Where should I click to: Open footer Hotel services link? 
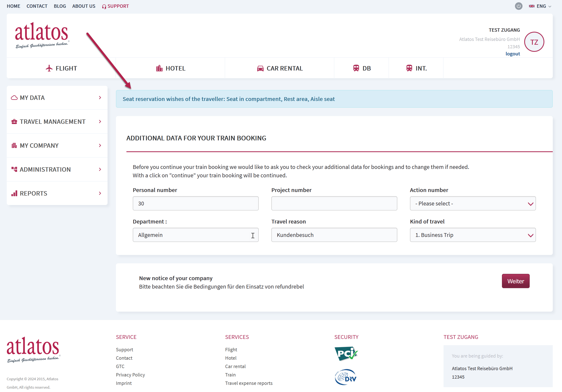(231, 358)
